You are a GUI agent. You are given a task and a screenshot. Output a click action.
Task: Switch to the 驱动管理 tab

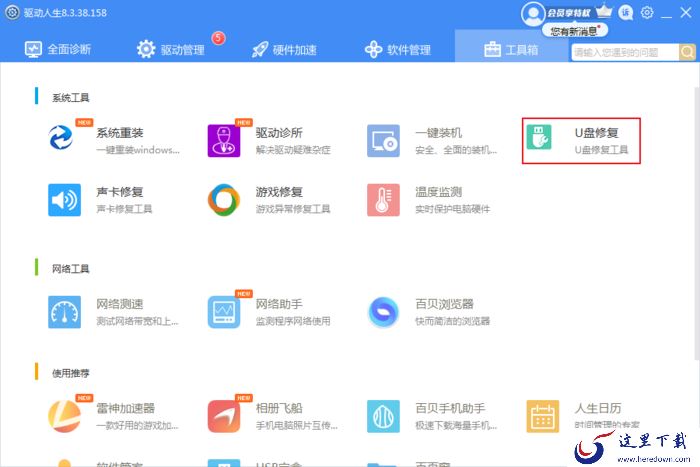171,49
